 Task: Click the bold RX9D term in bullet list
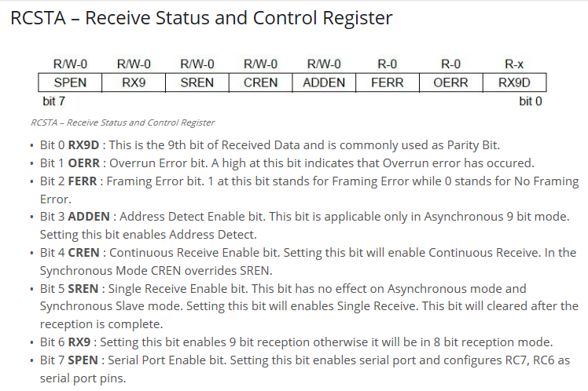pos(83,145)
